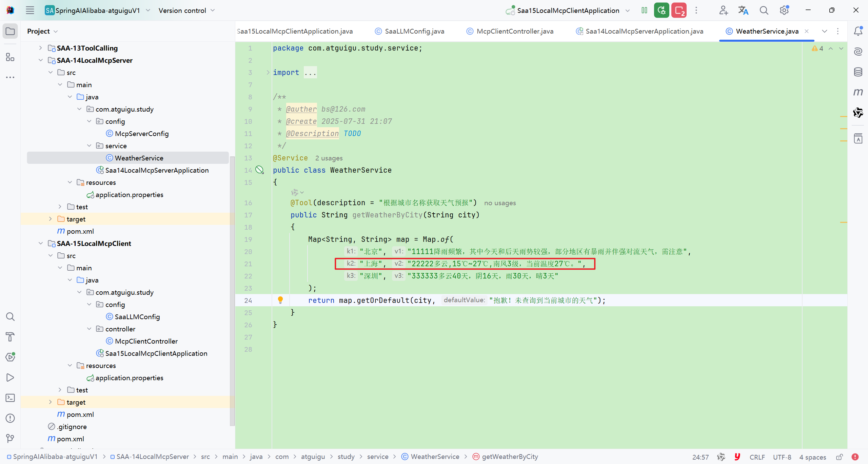Image resolution: width=868 pixels, height=464 pixels.
Task: Click the Problems tool window icon
Action: tap(10, 418)
